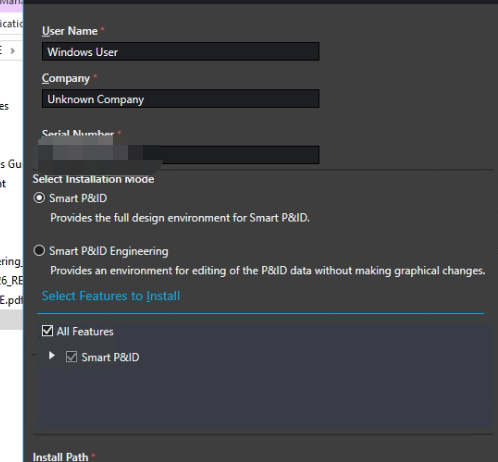Click the Serial Number input field
The width and height of the screenshot is (498, 462).
180,155
